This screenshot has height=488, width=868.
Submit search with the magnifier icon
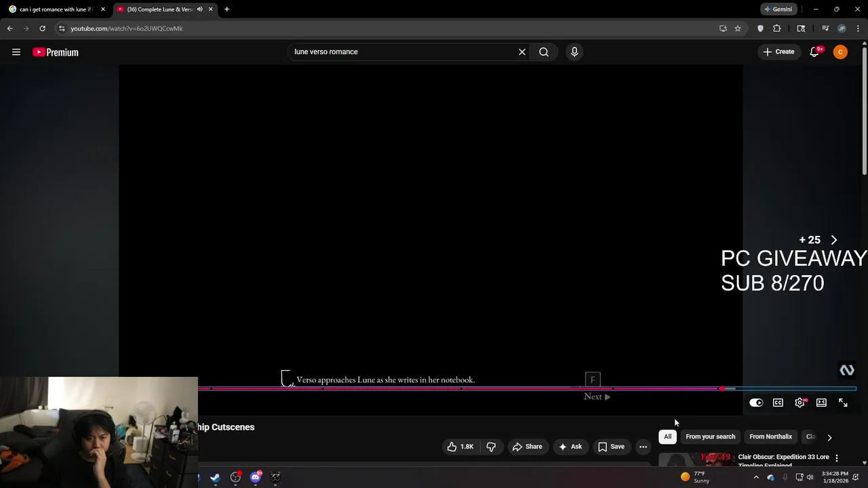tap(544, 52)
